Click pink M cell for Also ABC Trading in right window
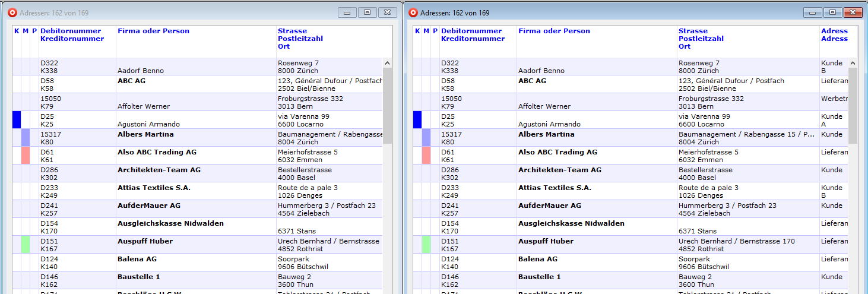 (426, 156)
